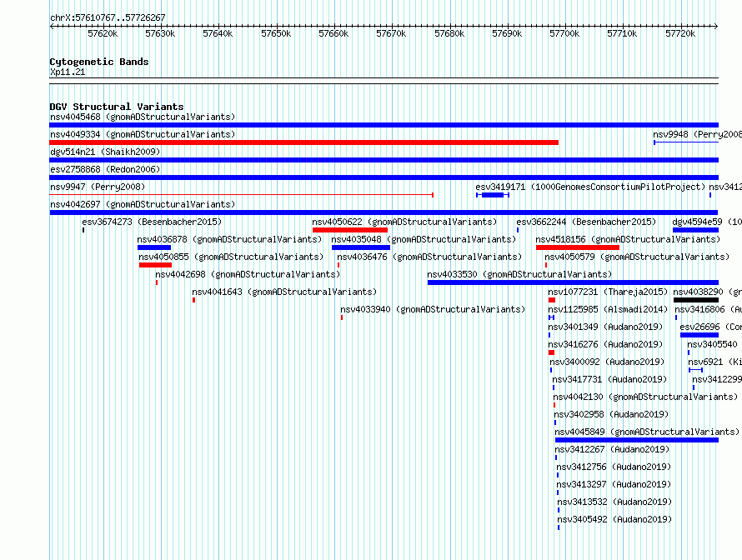Click the nsv4035048 blue variant bar
The image size is (742, 560).
coord(361,247)
